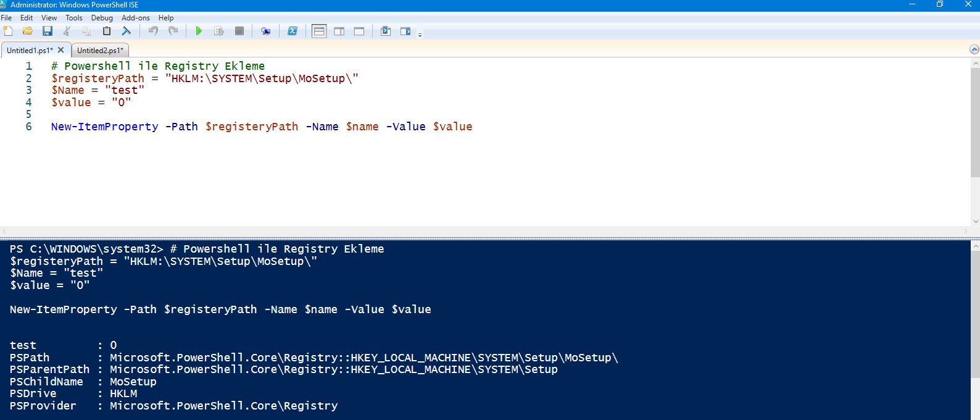
Task: Toggle show script pane on right layout
Action: pyautogui.click(x=339, y=31)
